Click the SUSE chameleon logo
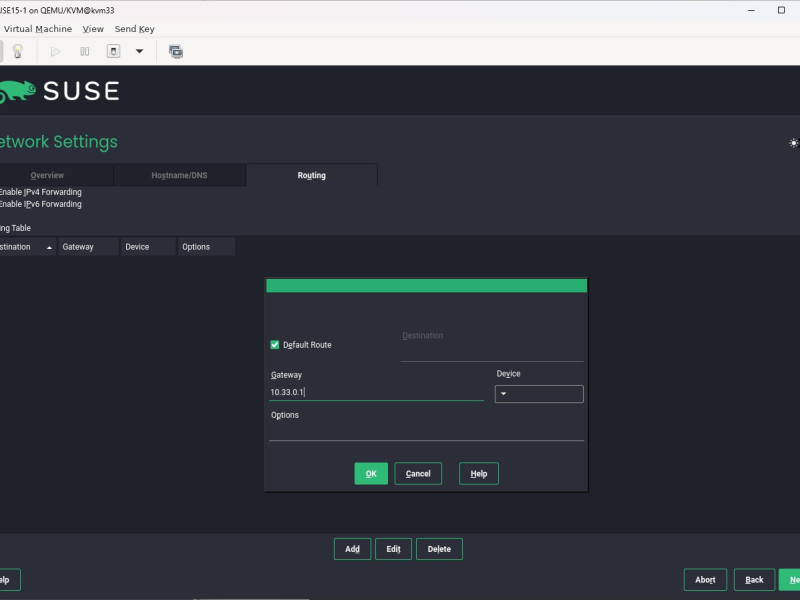This screenshot has width=800, height=600. click(17, 92)
